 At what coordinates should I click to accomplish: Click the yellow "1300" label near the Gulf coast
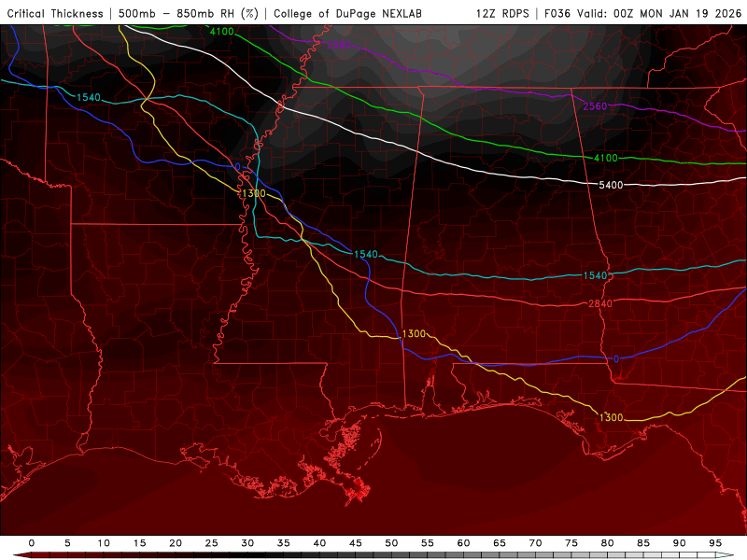point(611,417)
